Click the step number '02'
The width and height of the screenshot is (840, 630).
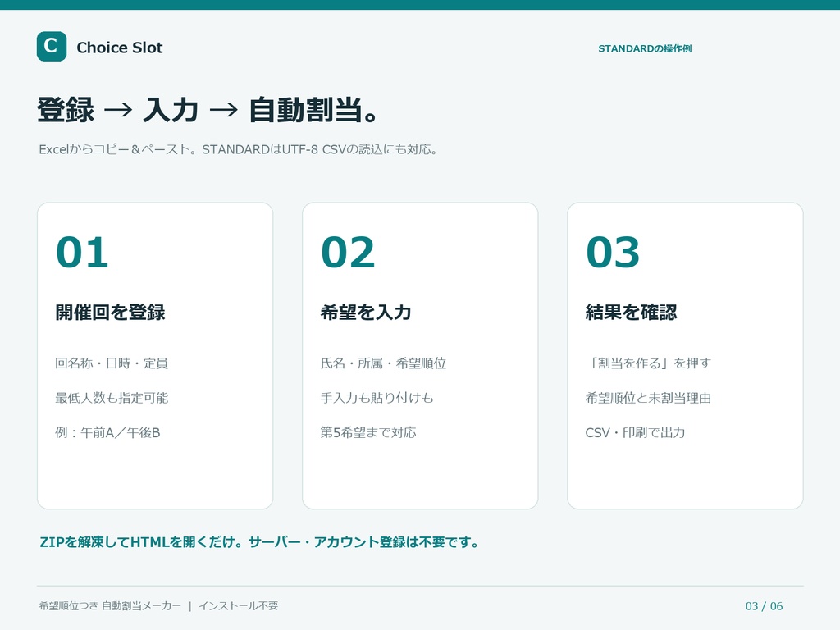pyautogui.click(x=348, y=253)
